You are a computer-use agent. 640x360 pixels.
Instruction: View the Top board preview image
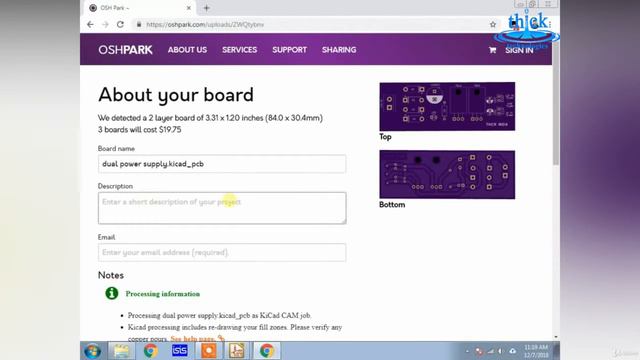point(447,107)
